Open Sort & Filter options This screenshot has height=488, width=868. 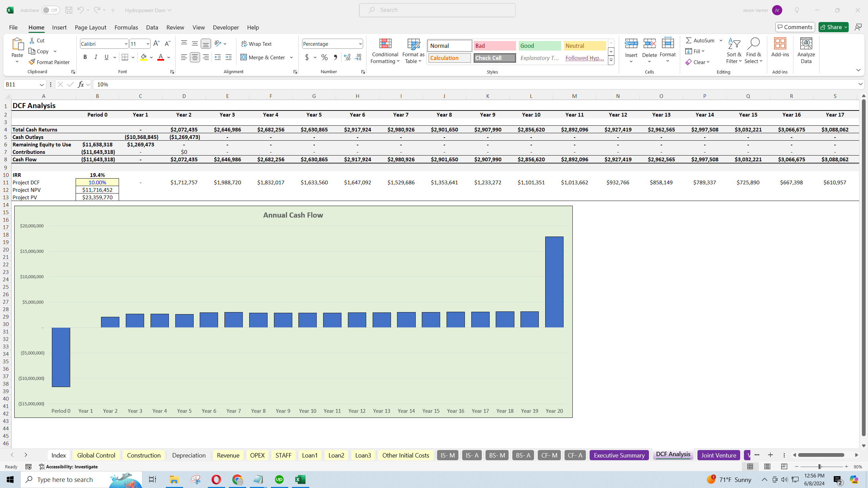(x=734, y=51)
